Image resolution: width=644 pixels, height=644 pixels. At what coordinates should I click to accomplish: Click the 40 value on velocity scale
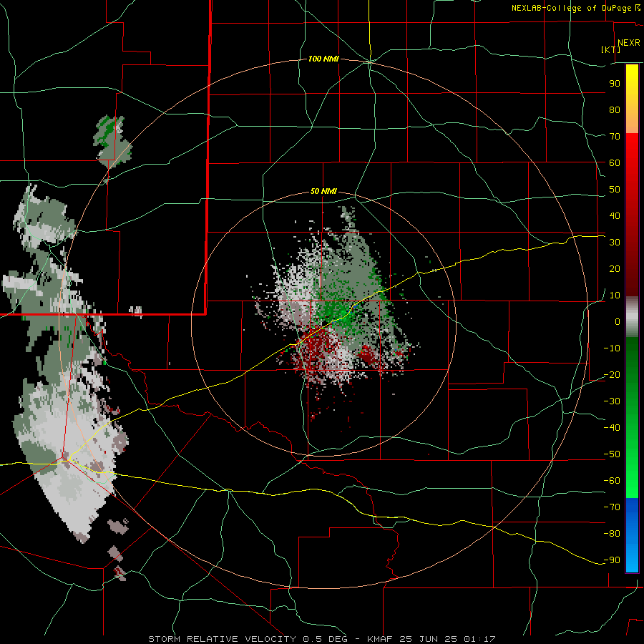[x=615, y=215]
